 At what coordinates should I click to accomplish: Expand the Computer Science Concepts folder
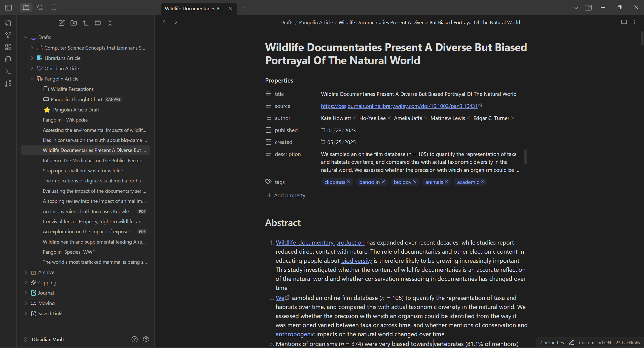click(x=32, y=48)
